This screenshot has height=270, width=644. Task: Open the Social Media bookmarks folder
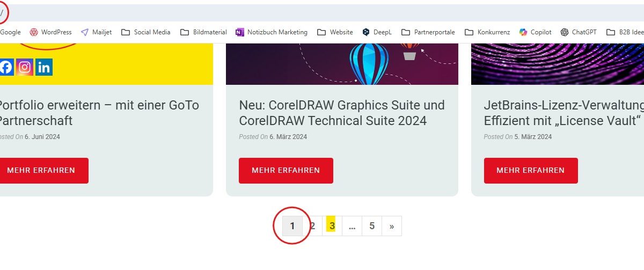pos(146,32)
